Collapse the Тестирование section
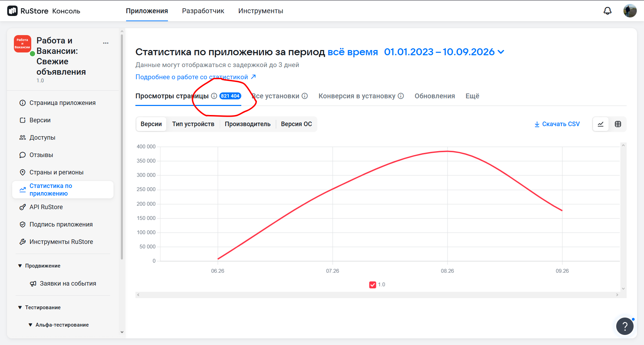Screen dimensions: 644x345 point(39,307)
